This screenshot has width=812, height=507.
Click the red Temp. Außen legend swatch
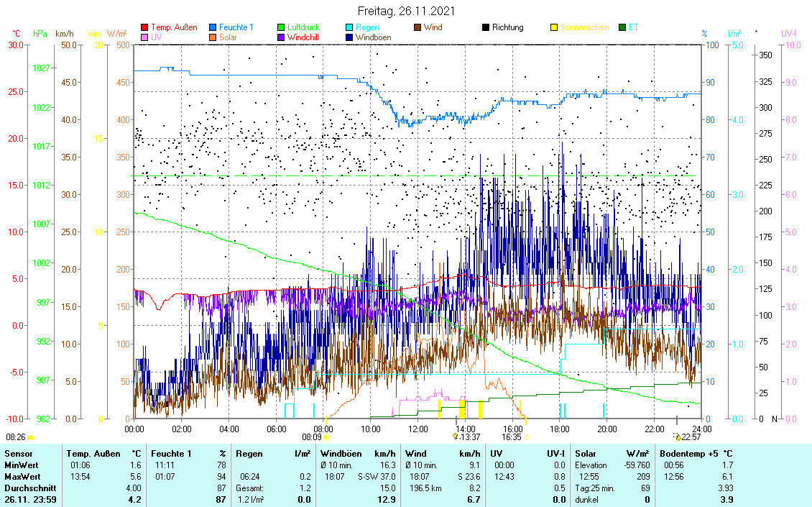pos(144,27)
